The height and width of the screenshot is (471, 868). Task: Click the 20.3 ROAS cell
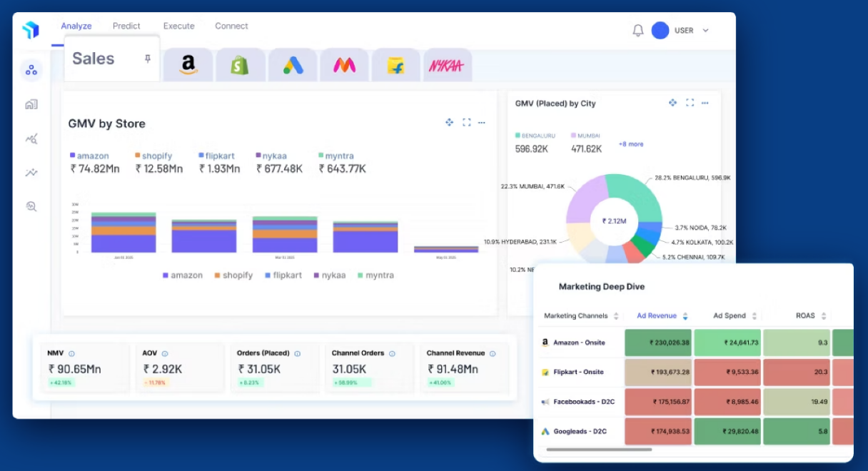(797, 372)
